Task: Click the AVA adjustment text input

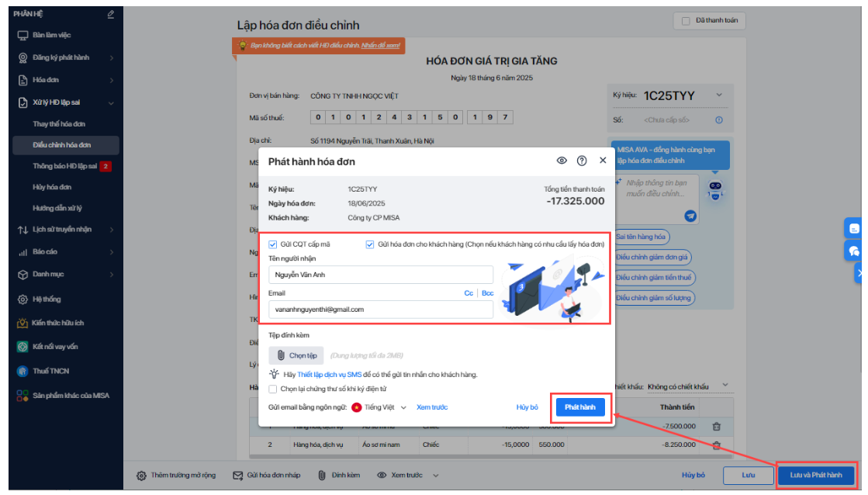Action: point(656,189)
